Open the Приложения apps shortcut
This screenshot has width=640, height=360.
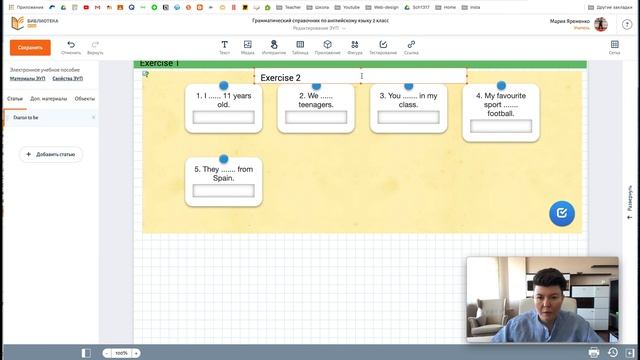(27, 7)
